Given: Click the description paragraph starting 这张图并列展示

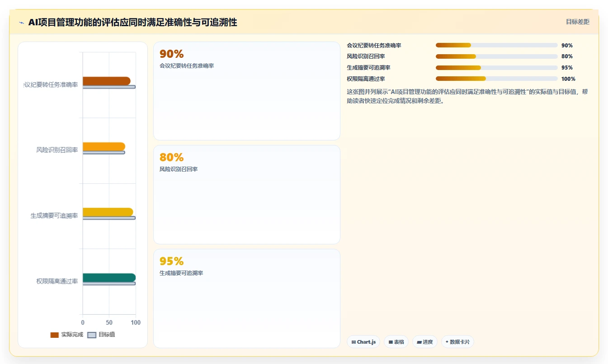Looking at the screenshot, I should pyautogui.click(x=468, y=96).
